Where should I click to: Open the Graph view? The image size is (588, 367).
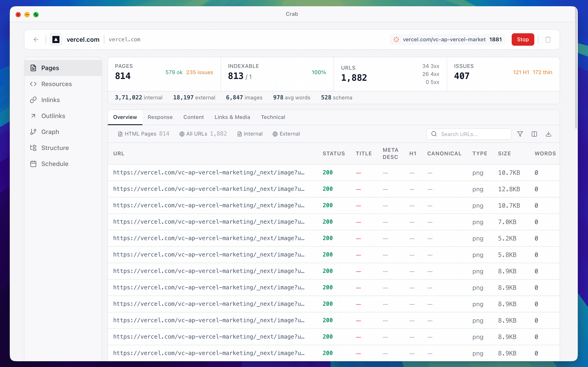[50, 132]
